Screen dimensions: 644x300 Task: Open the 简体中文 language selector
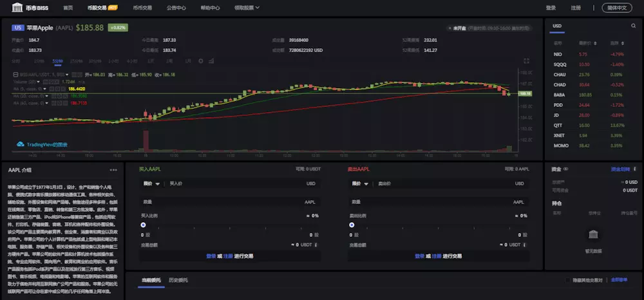617,7
